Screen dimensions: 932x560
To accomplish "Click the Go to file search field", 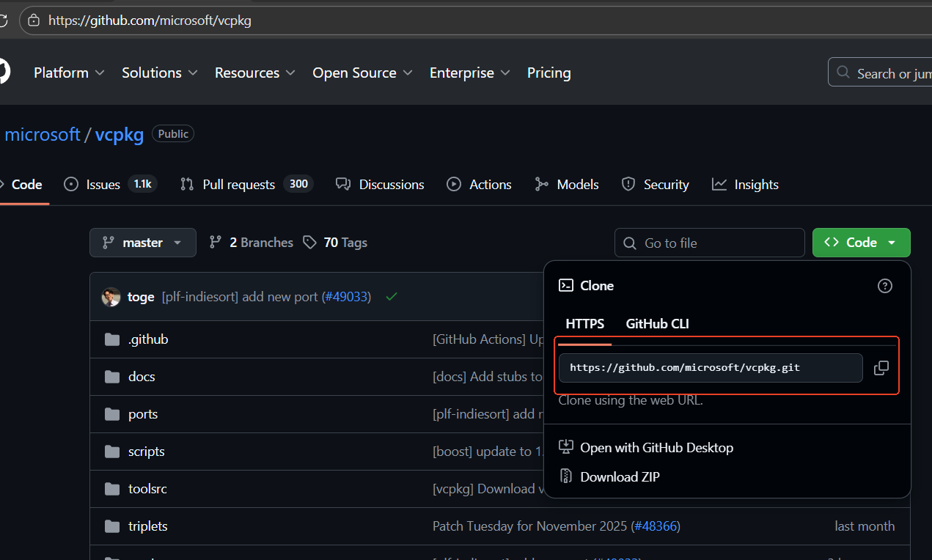I will tap(710, 243).
